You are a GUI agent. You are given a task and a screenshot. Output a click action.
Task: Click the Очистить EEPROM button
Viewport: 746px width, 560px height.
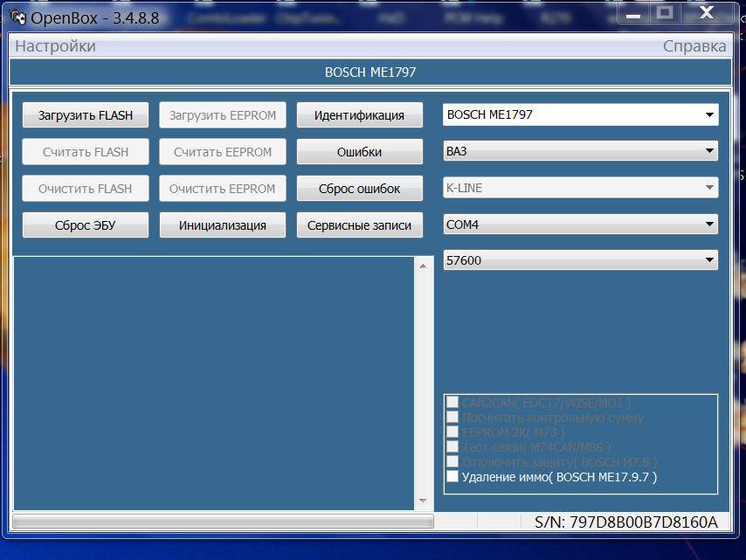pyautogui.click(x=222, y=189)
